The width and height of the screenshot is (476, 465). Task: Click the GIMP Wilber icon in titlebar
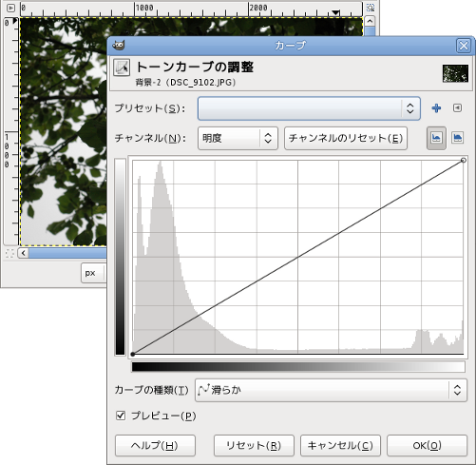click(x=119, y=46)
